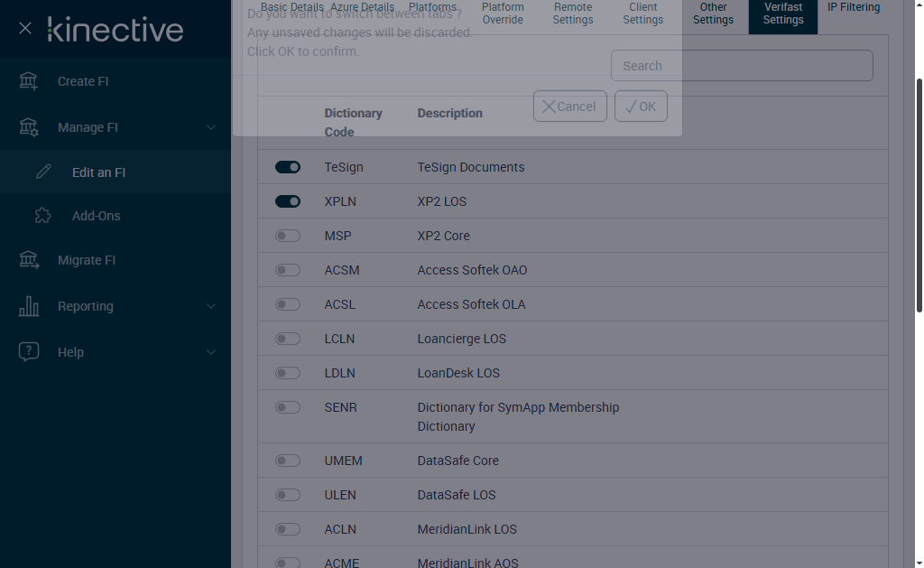
Task: Click the DataSafe Core description
Action: [457, 461]
